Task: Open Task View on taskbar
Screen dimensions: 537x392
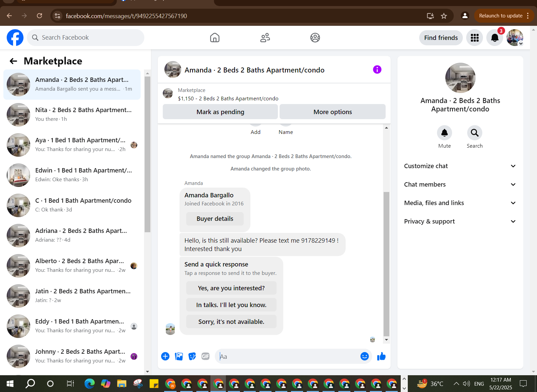Action: [70, 384]
